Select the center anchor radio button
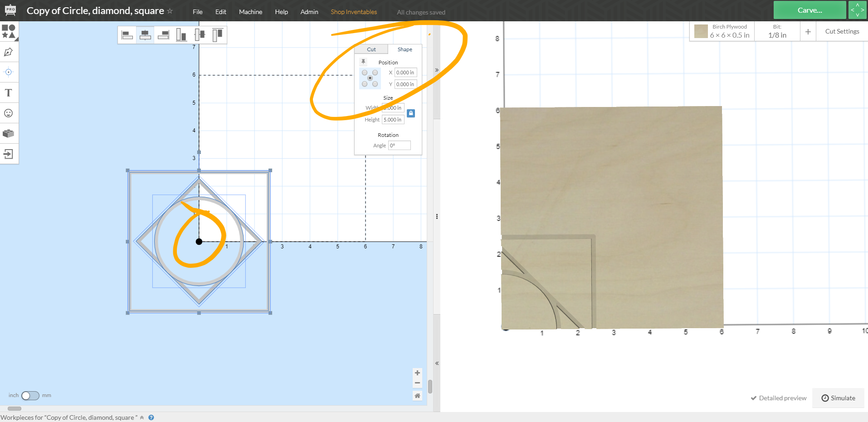Screen dimensions: 868x422 coord(371,78)
